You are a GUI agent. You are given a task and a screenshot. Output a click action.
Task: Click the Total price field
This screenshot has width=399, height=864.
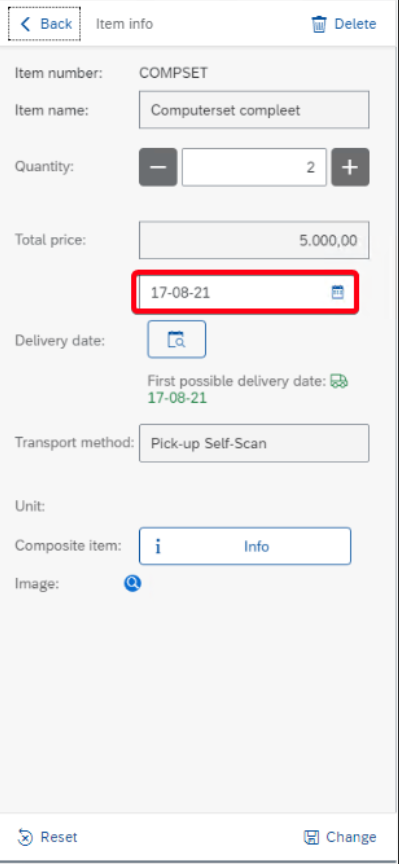coord(254,240)
